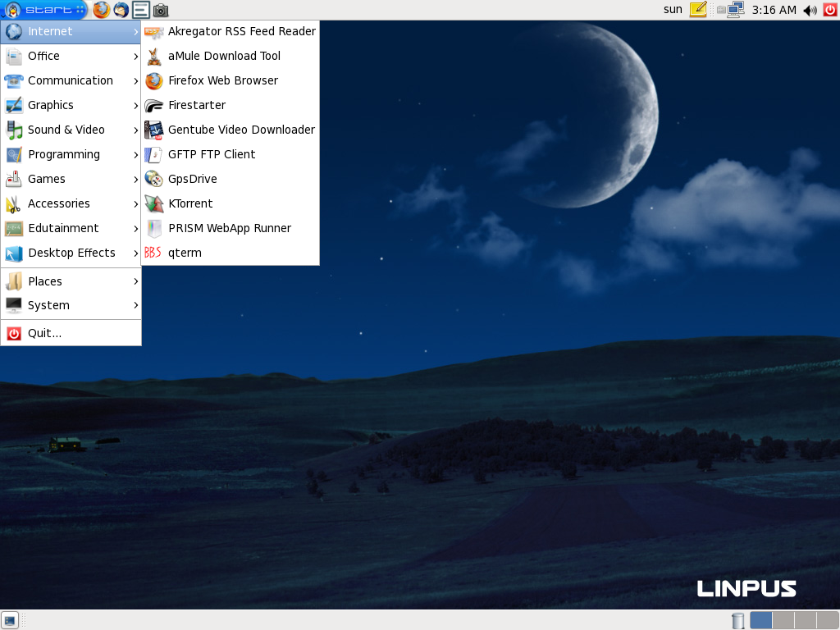Expand the Desktop Effects submenu arrow
840x630 pixels.
pyautogui.click(x=135, y=253)
